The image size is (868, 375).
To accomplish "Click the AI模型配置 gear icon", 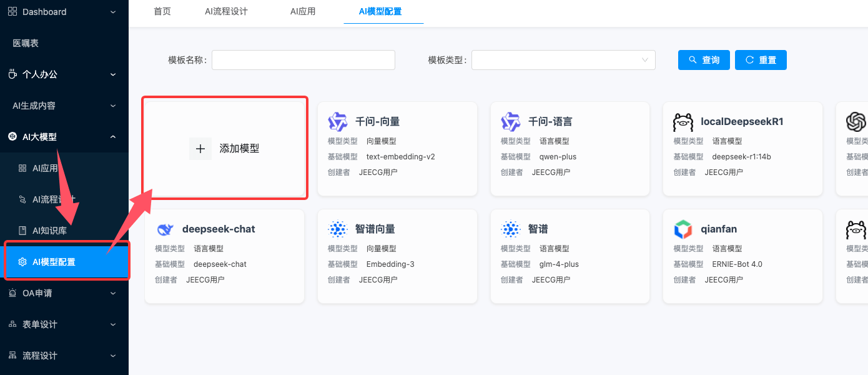I will (22, 262).
